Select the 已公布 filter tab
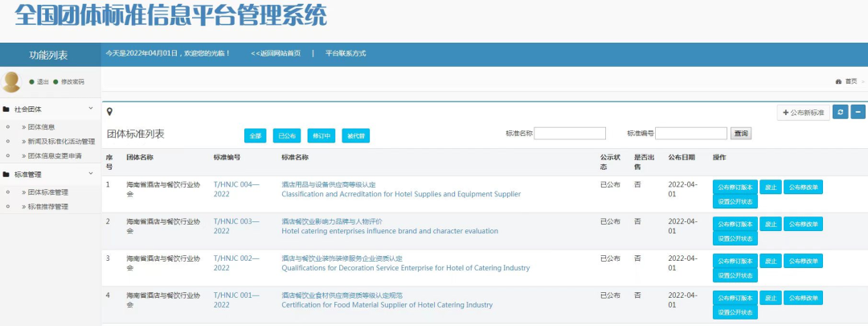The image size is (868, 326). pyautogui.click(x=287, y=136)
